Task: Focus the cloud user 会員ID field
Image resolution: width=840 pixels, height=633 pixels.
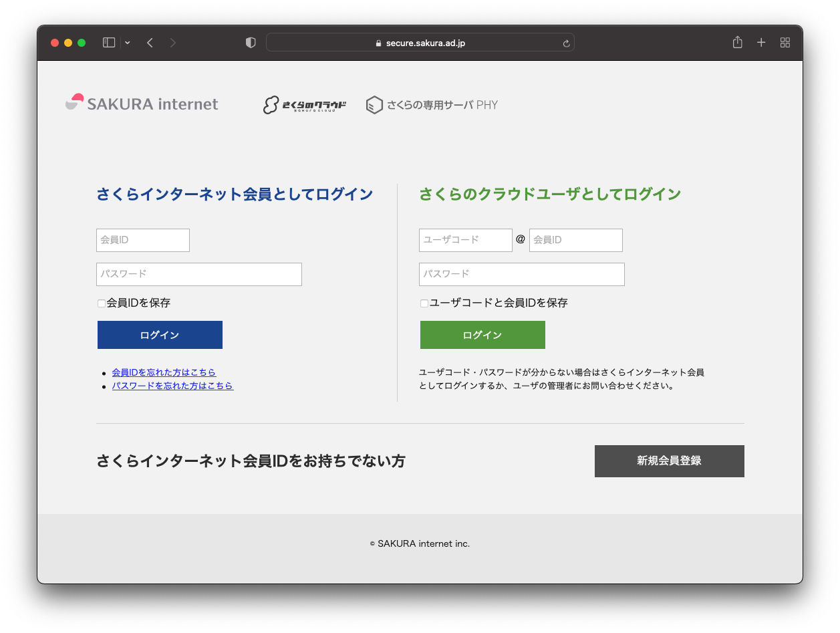Action: click(576, 240)
